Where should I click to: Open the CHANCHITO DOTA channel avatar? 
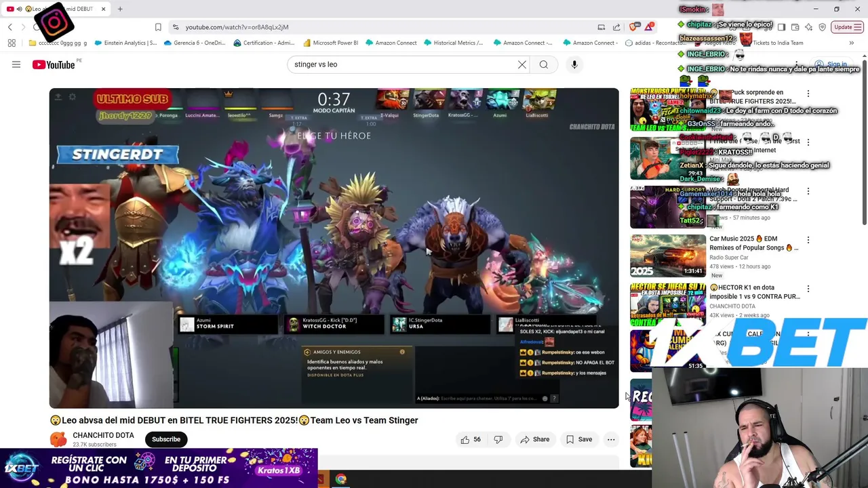pos(58,439)
